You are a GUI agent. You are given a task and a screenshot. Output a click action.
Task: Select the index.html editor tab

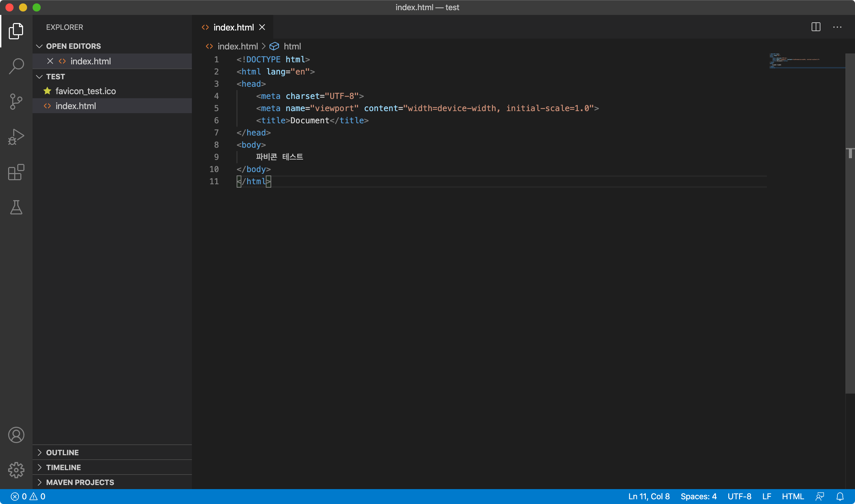point(233,27)
